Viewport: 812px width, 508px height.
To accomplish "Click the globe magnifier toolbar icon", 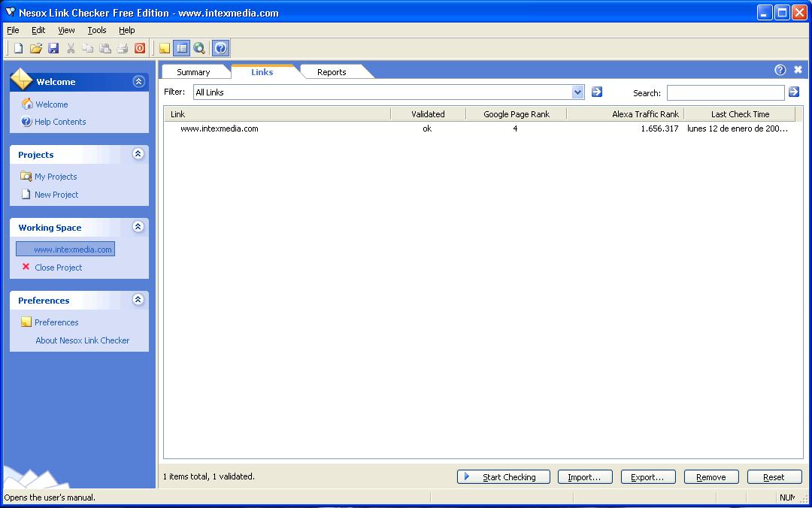I will [x=198, y=48].
